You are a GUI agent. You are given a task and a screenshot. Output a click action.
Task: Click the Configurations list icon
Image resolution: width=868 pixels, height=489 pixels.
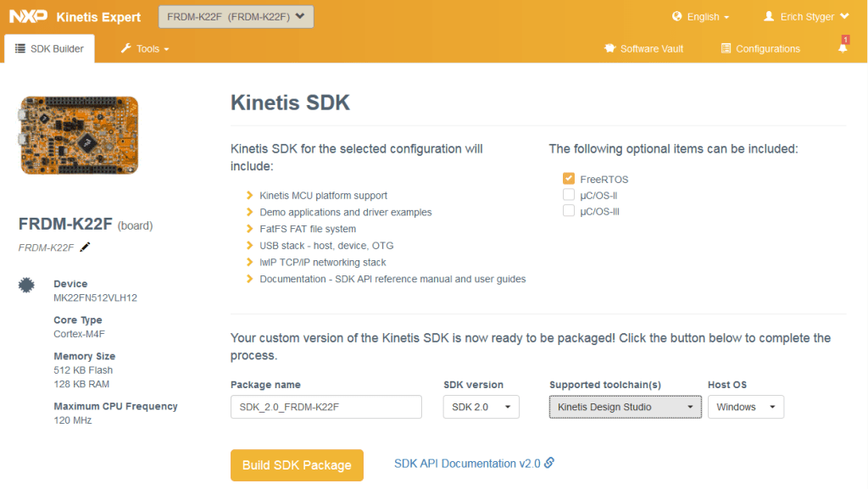tap(726, 48)
